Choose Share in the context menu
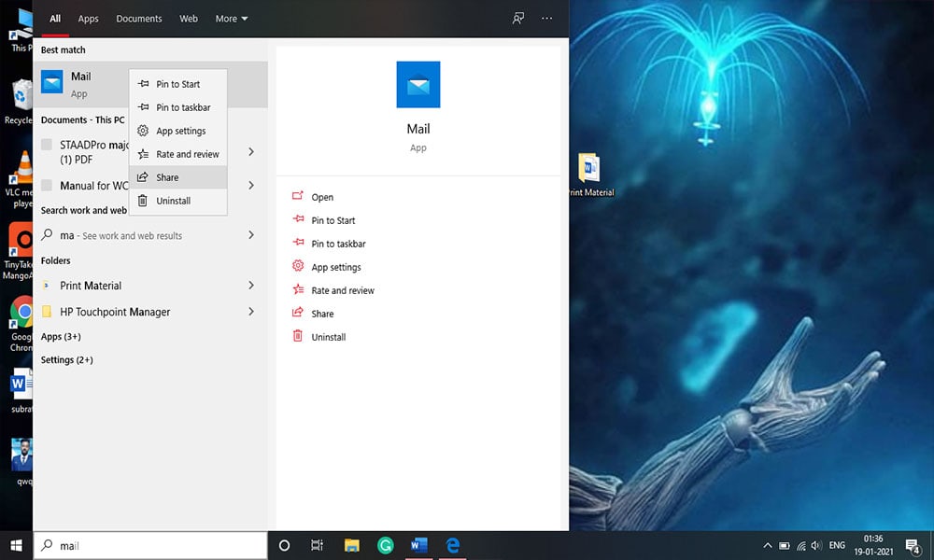Screen dimensions: 934x560 point(178,176)
